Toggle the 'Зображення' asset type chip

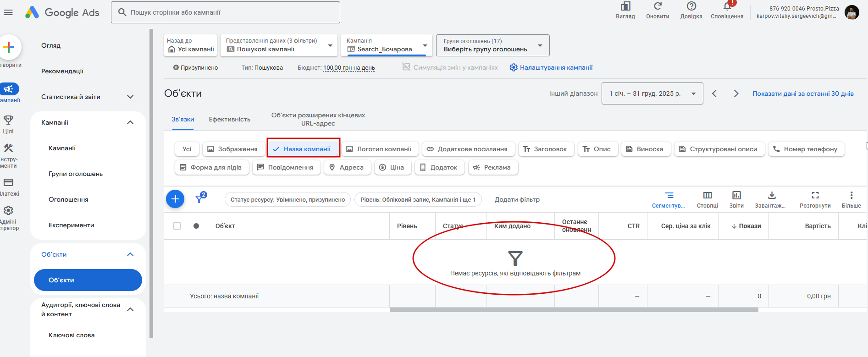point(232,149)
